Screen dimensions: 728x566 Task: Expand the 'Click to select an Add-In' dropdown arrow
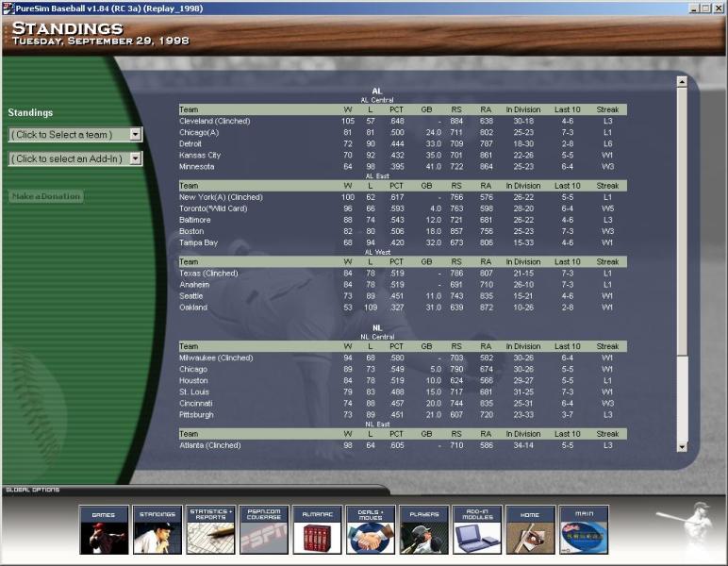[135, 158]
